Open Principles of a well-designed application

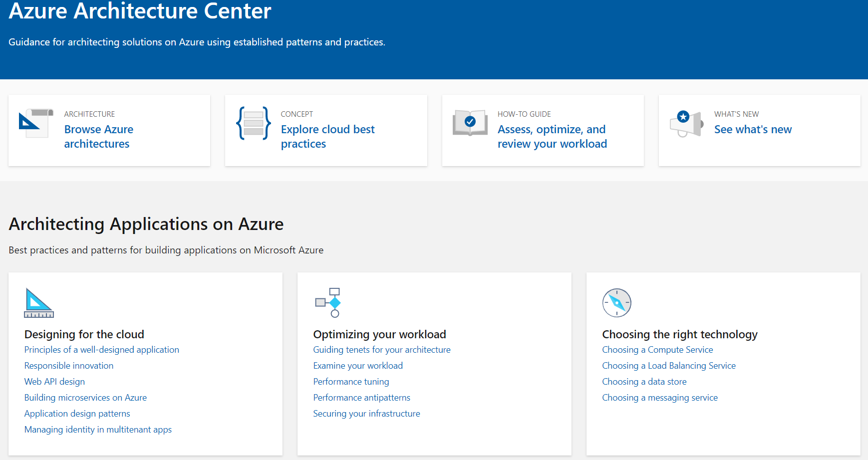101,350
